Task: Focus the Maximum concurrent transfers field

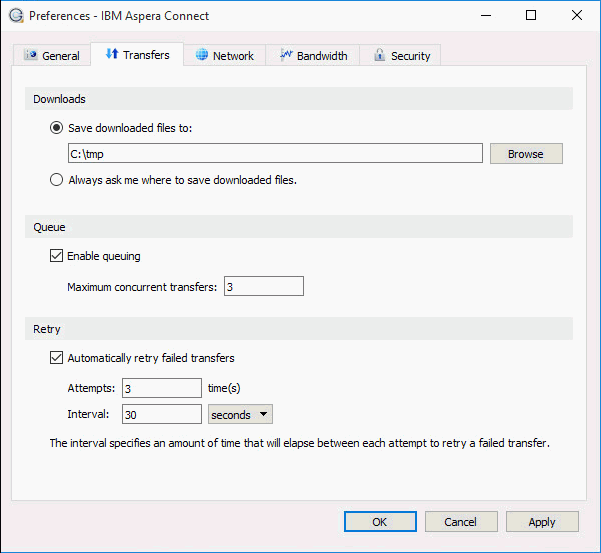Action: point(263,287)
